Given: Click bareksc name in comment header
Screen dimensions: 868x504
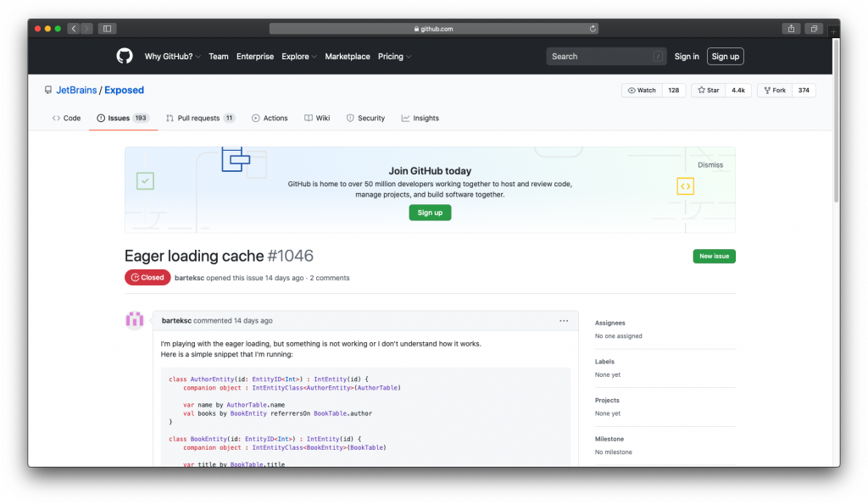Looking at the screenshot, I should [176, 321].
